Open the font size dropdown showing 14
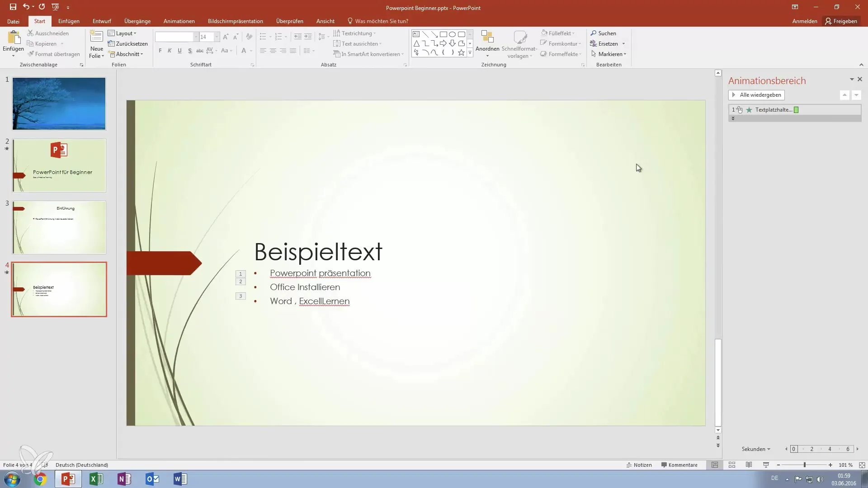Viewport: 868px width, 488px height. tap(217, 37)
